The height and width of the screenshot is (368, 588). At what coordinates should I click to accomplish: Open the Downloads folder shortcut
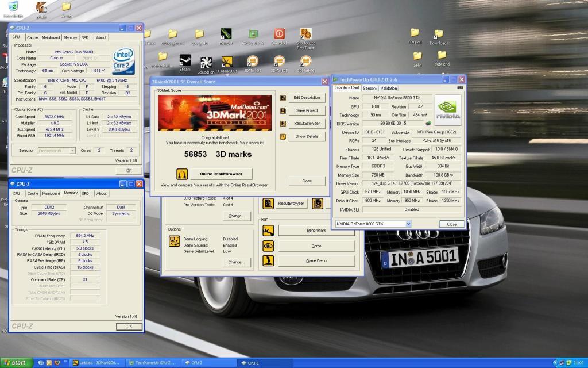coord(439,37)
